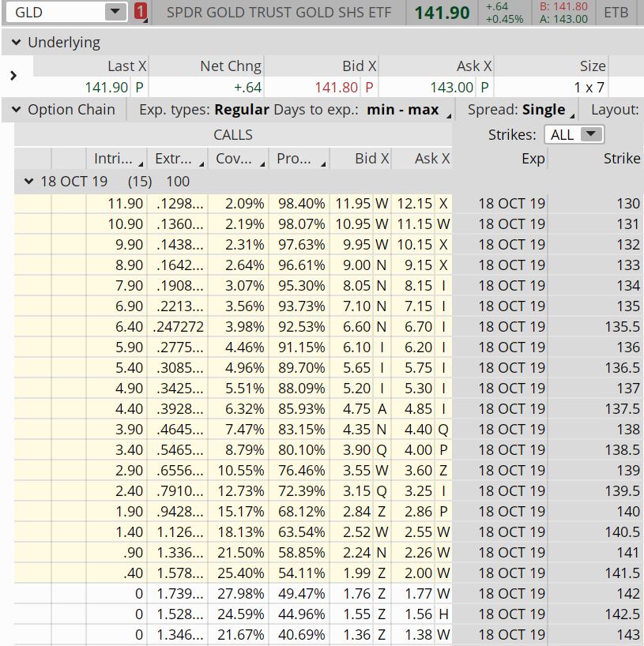Click the red 1 alert badge
644x646 pixels.
tap(141, 12)
